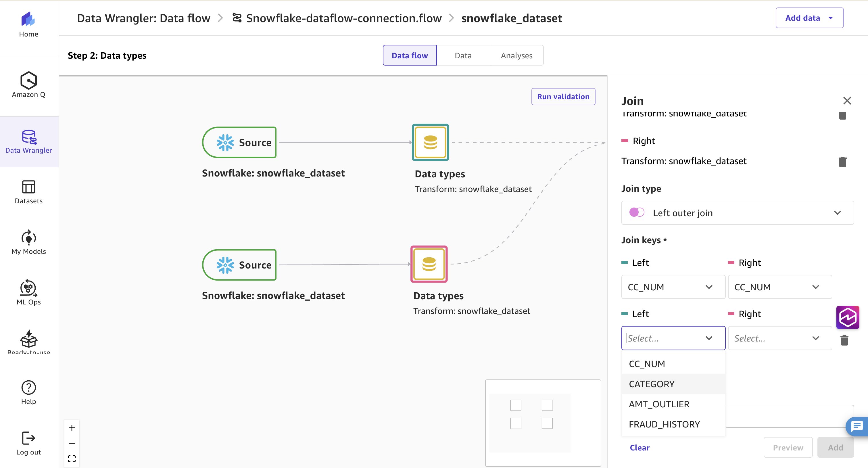Image resolution: width=868 pixels, height=468 pixels.
Task: Open the second Right key Select dropdown
Action: [780, 338]
